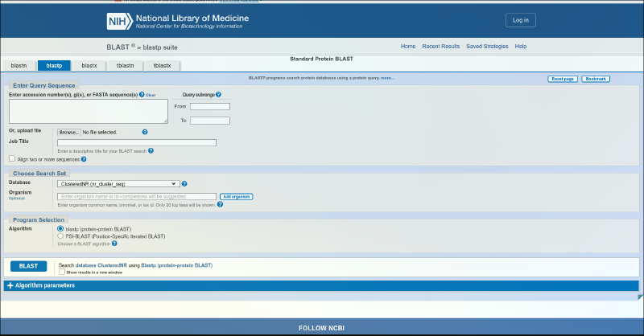Click the Bookmark button
Screen dimensions: 644x336
pyautogui.click(x=596, y=79)
